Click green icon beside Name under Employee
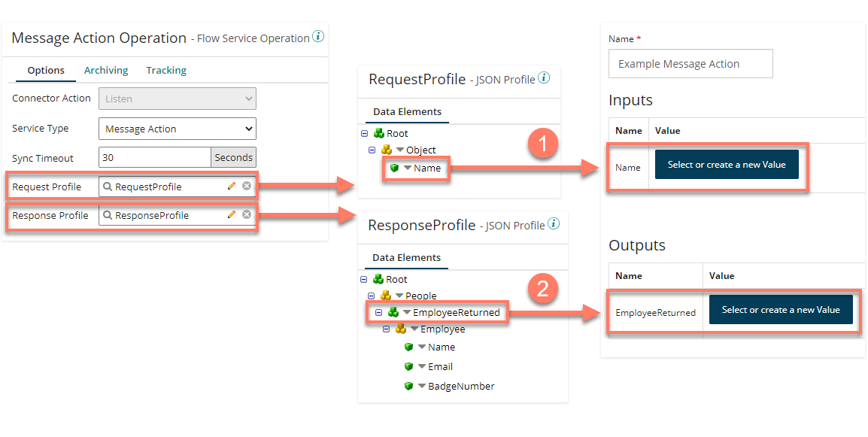Image resolution: width=868 pixels, height=437 pixels. pyautogui.click(x=409, y=347)
